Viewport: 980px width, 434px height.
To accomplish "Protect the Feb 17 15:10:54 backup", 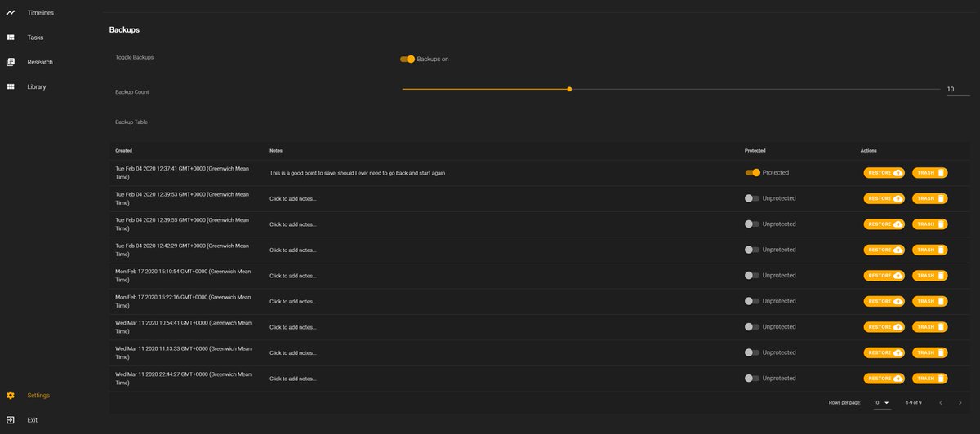I will pyautogui.click(x=752, y=276).
